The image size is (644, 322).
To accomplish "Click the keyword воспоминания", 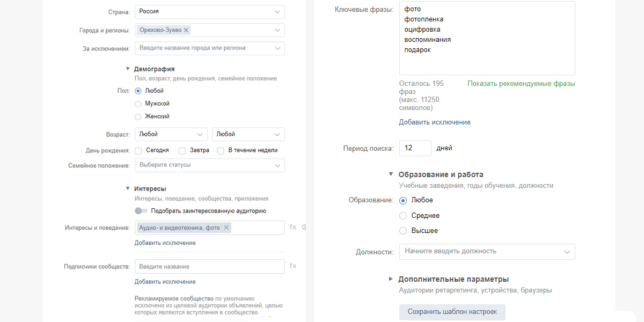I will (428, 40).
